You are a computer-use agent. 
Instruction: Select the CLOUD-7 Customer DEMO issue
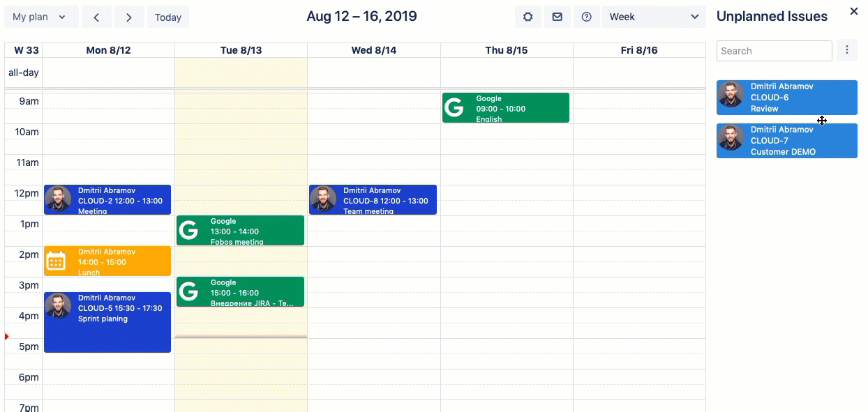[786, 141]
